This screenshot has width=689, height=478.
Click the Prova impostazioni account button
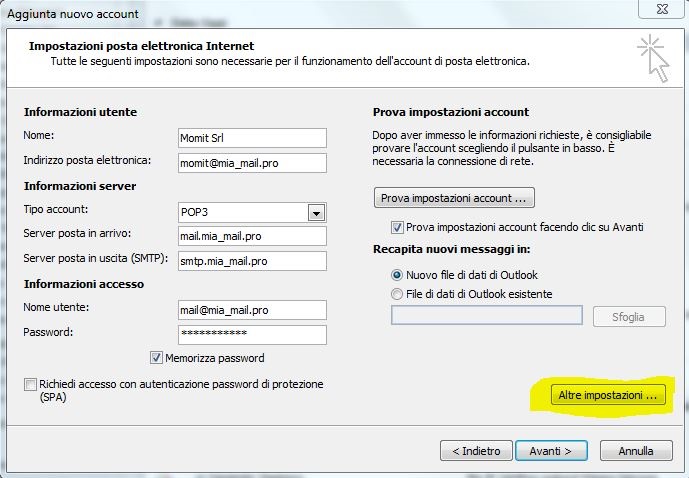pos(454,197)
